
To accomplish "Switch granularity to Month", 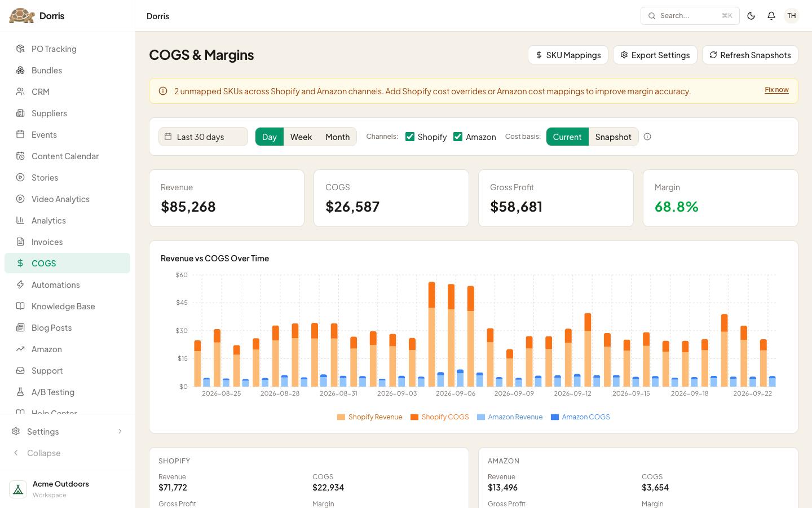I will (x=338, y=137).
